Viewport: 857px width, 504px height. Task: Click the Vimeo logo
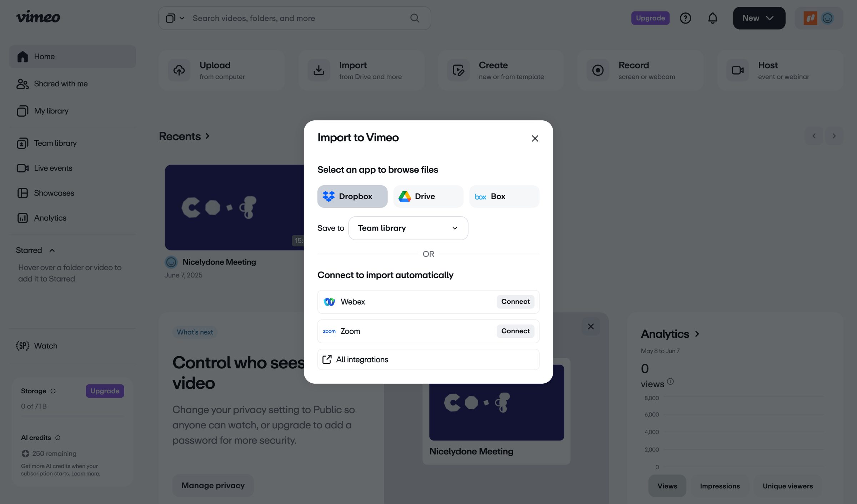(38, 17)
